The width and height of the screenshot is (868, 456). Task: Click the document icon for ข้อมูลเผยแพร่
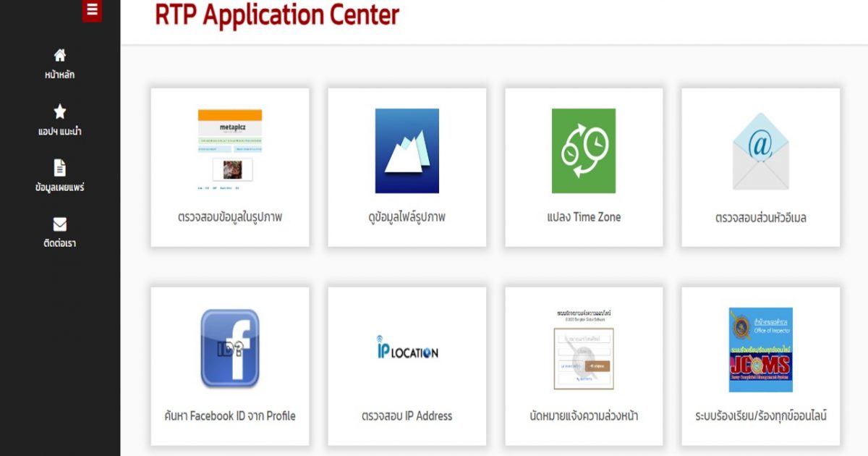tap(61, 166)
